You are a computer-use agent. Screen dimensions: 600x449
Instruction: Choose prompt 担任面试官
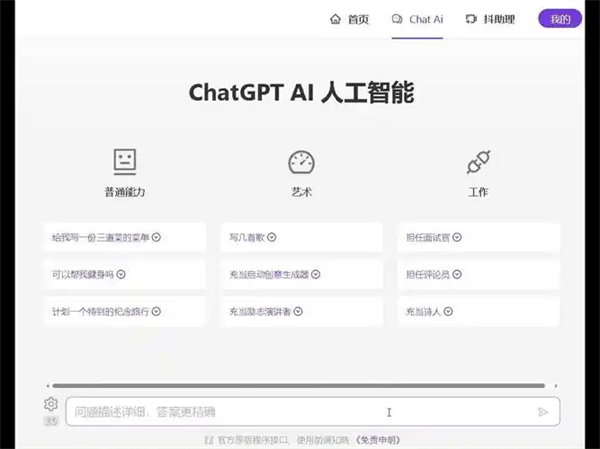coord(479,237)
